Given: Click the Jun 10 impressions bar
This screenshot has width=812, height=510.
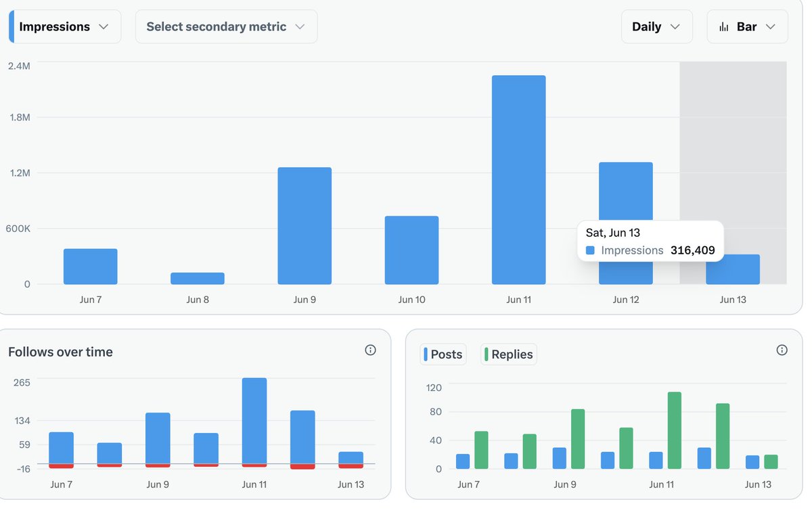Looking at the screenshot, I should pyautogui.click(x=411, y=250).
